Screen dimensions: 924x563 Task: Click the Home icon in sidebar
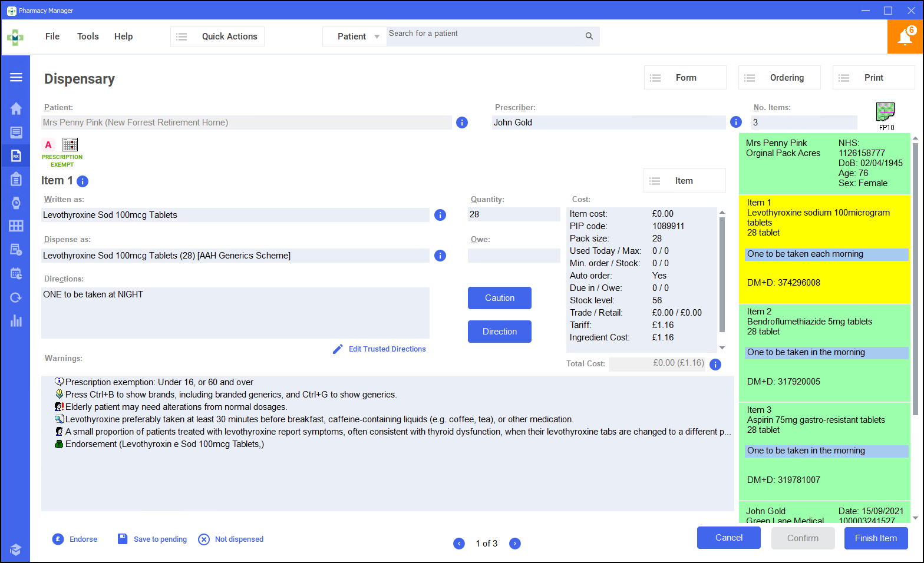16,108
